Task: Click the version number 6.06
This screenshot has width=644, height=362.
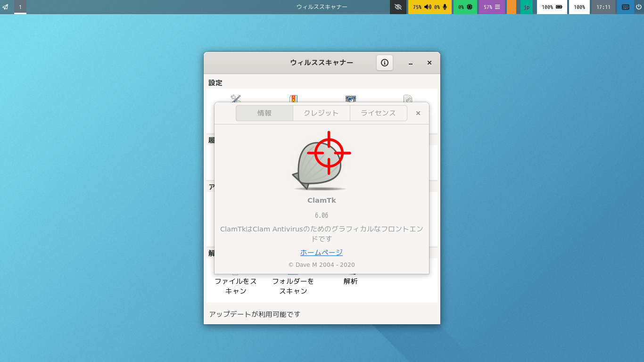Action: (322, 215)
